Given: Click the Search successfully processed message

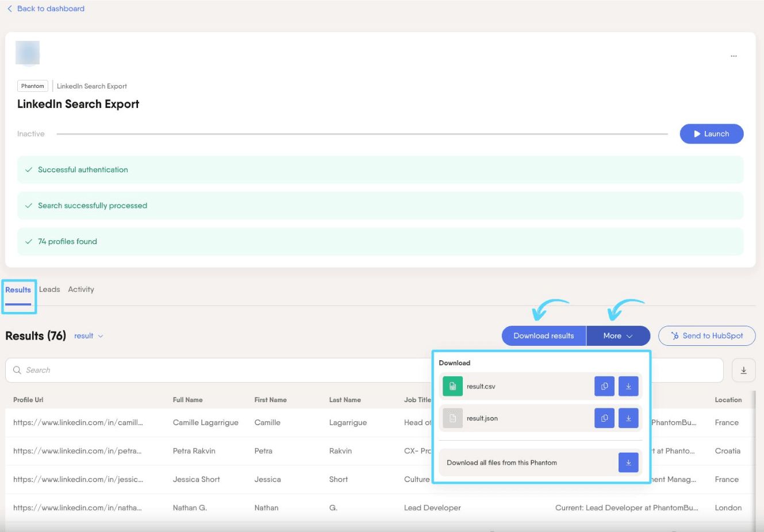Looking at the screenshot, I should coord(381,206).
